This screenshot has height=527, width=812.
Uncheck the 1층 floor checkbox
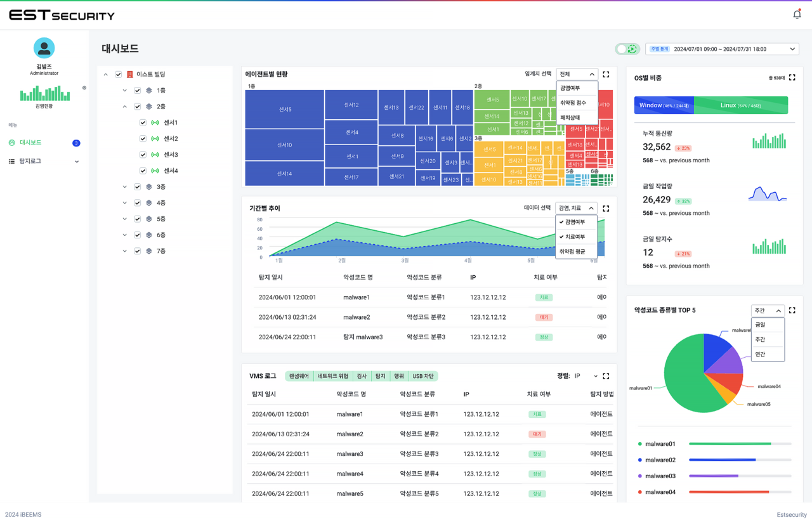(137, 91)
